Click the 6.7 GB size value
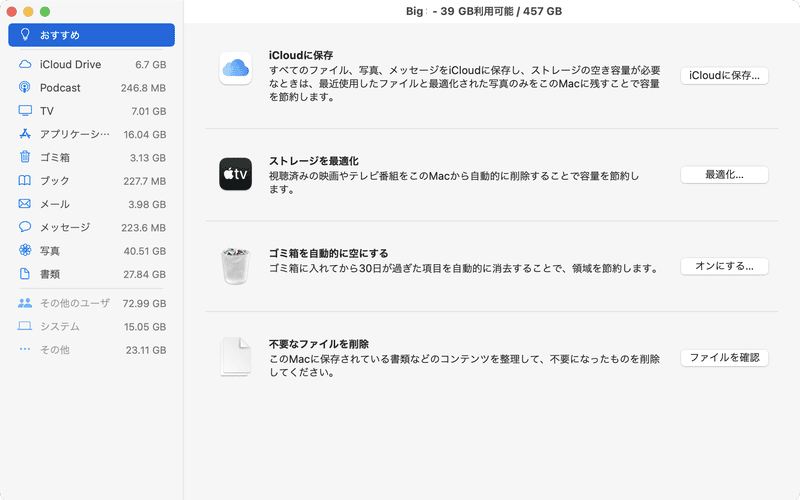The width and height of the screenshot is (800, 500). coord(151,65)
